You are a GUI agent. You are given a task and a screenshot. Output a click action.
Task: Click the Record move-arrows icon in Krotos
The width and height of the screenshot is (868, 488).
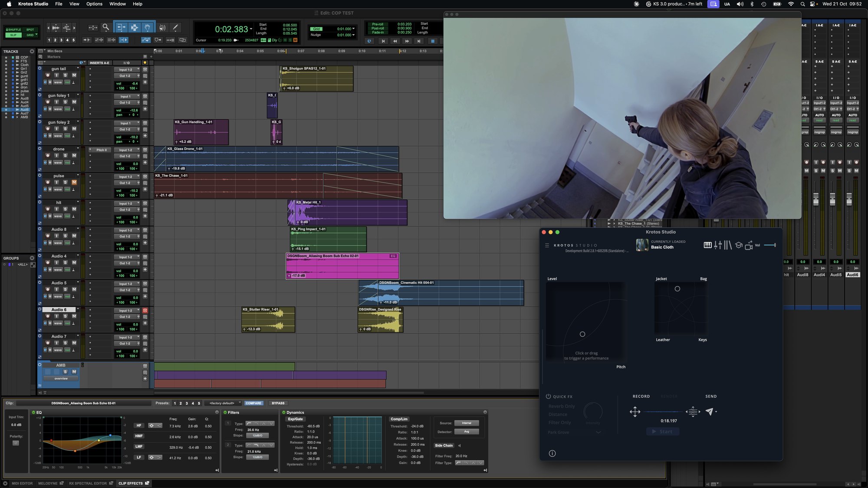[x=635, y=412]
